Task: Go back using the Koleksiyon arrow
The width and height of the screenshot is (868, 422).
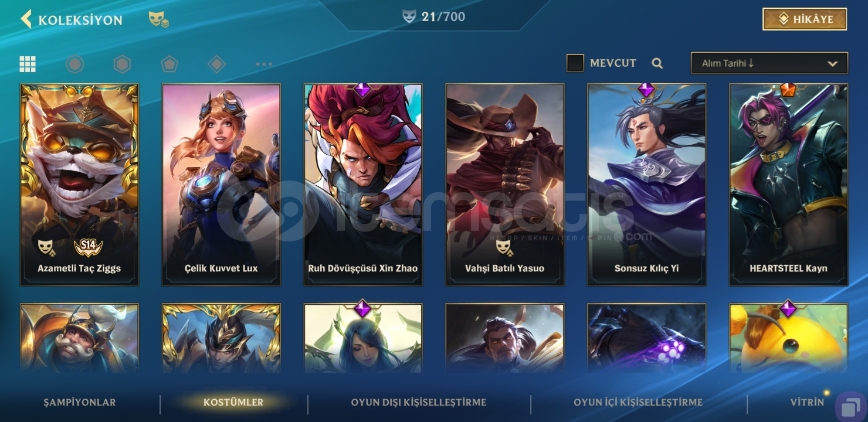Action: coord(26,19)
